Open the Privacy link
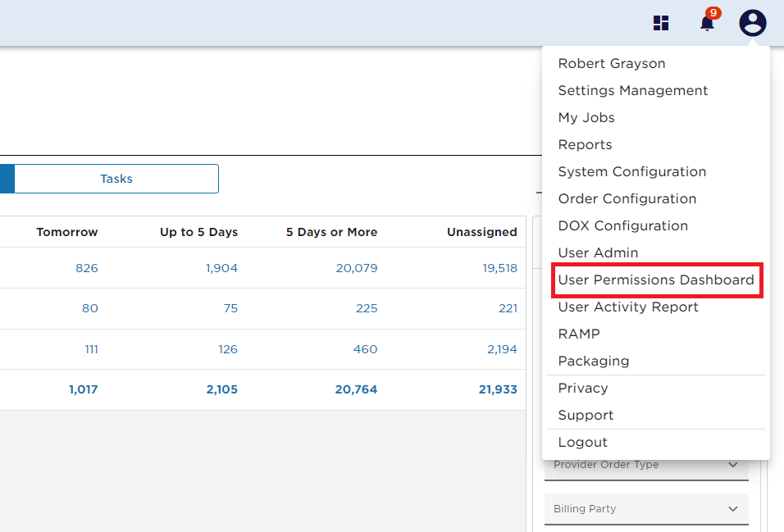Screen dimensions: 784x532 click(583, 388)
